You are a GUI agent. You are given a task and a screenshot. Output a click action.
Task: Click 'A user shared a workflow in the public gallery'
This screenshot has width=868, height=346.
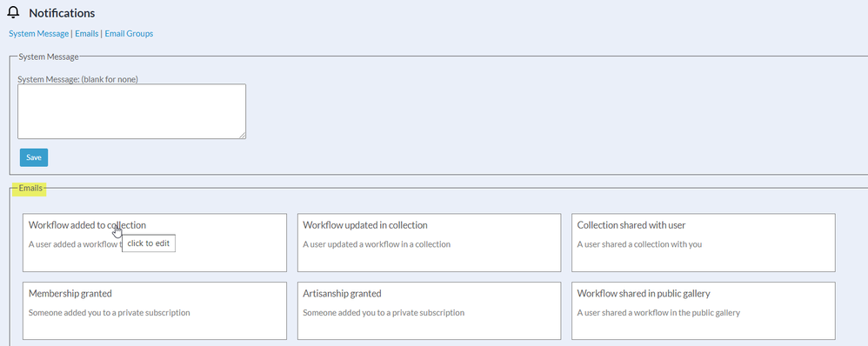click(x=658, y=313)
